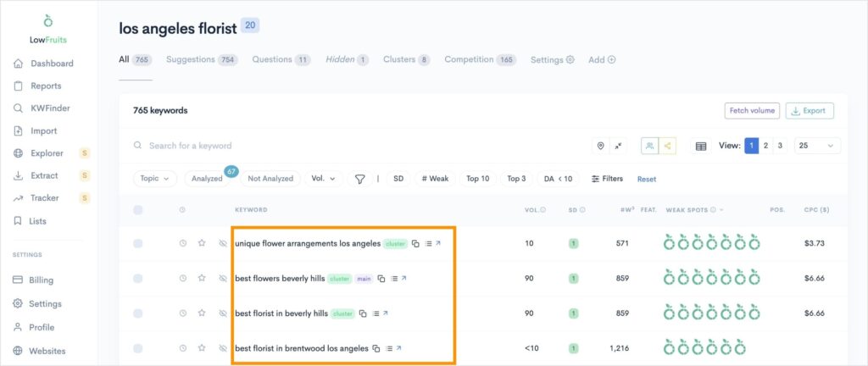Go to Reports in the sidebar
868x366 pixels.
37,86
